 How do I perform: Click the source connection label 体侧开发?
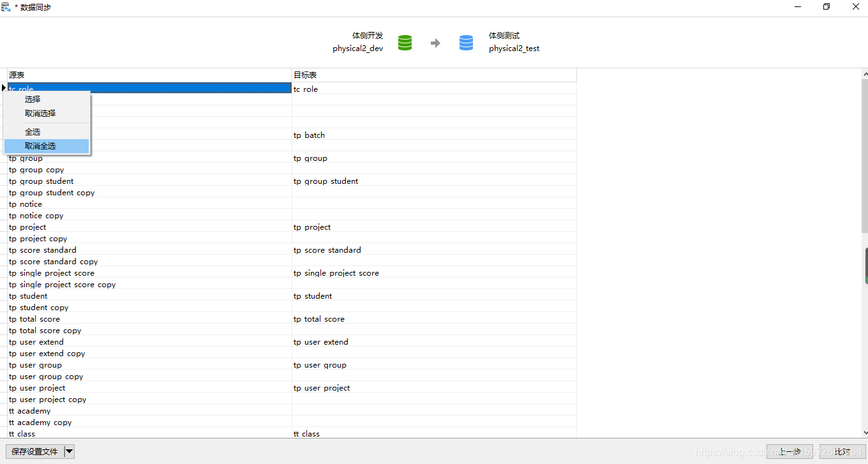tap(368, 36)
